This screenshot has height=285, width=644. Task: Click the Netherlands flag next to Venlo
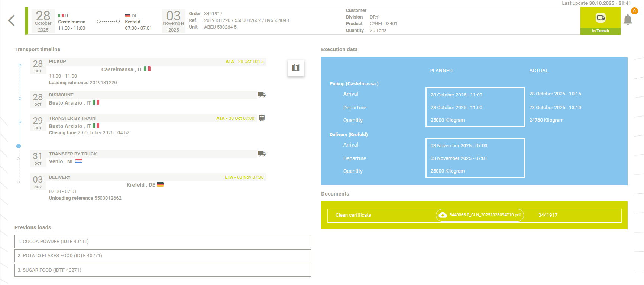pos(79,161)
